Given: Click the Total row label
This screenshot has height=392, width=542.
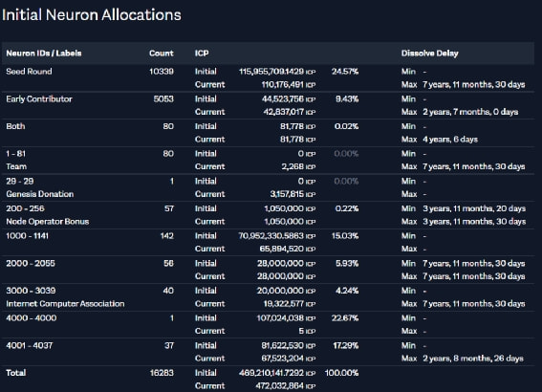Looking at the screenshot, I should [16, 373].
